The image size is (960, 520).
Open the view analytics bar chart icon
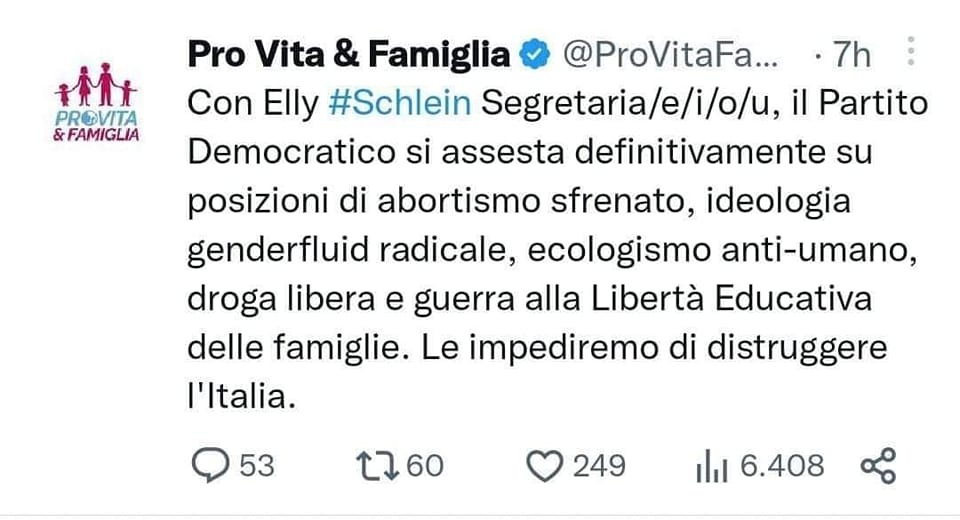click(x=711, y=465)
